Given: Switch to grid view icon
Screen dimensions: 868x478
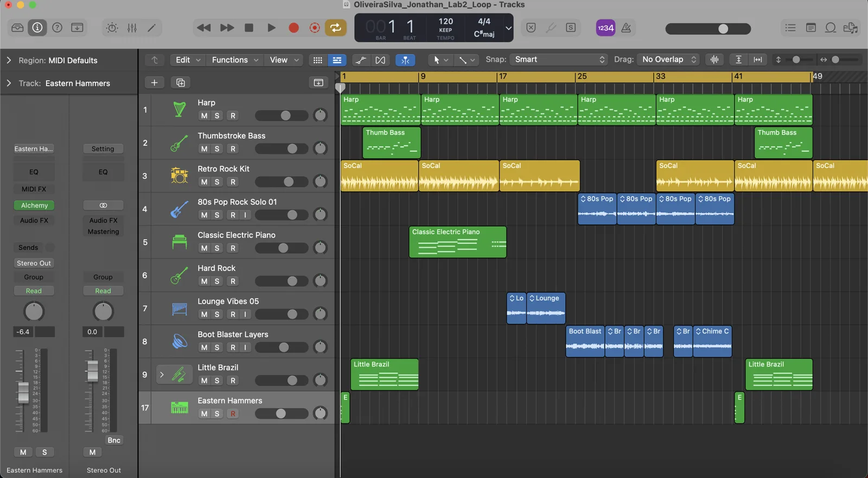Looking at the screenshot, I should [x=318, y=60].
